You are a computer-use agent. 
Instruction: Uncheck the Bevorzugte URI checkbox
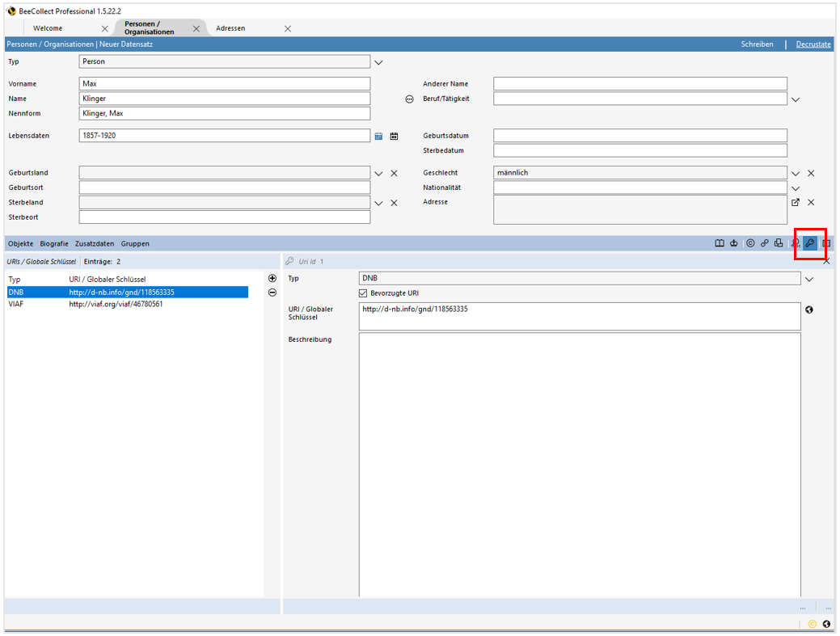(363, 293)
